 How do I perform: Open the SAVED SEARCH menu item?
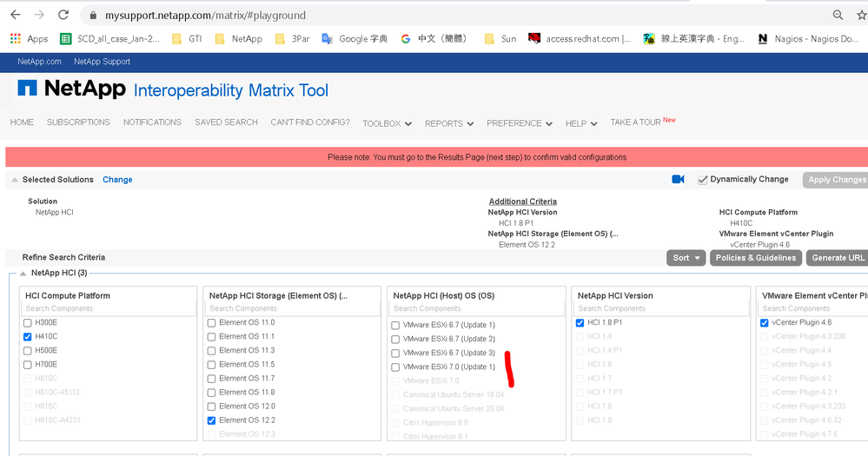coord(226,122)
